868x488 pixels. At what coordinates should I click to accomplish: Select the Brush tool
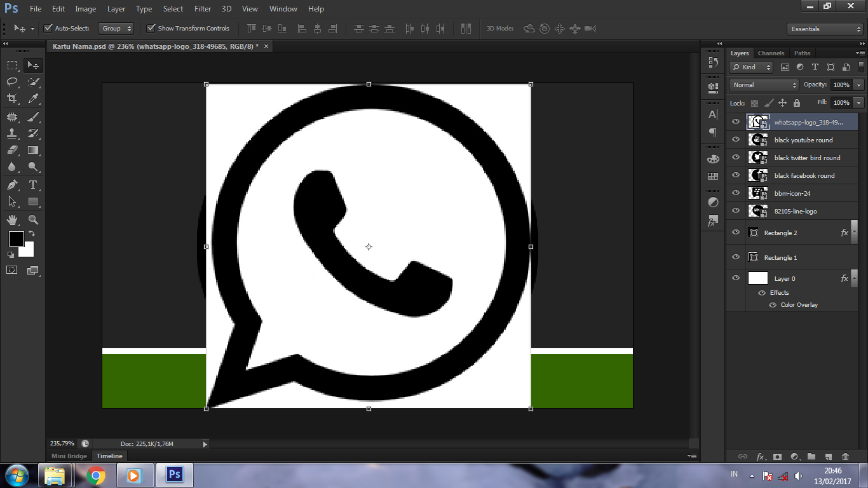tap(33, 116)
